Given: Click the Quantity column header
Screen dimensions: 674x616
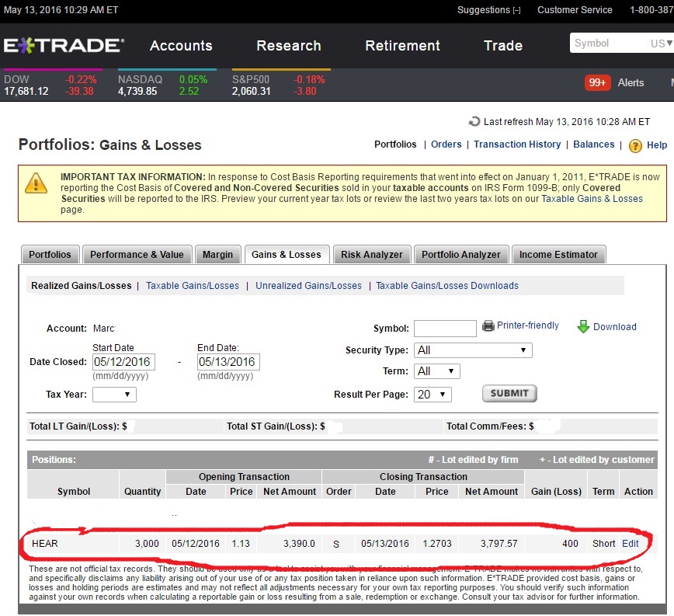Looking at the screenshot, I should pyautogui.click(x=142, y=492).
